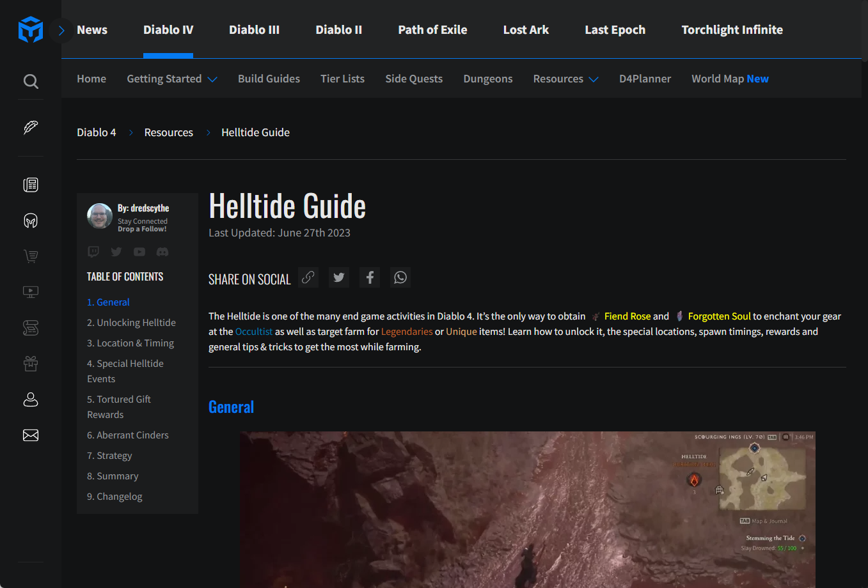Jump to 9. Changelog section
Image resolution: width=868 pixels, height=588 pixels.
[114, 497]
